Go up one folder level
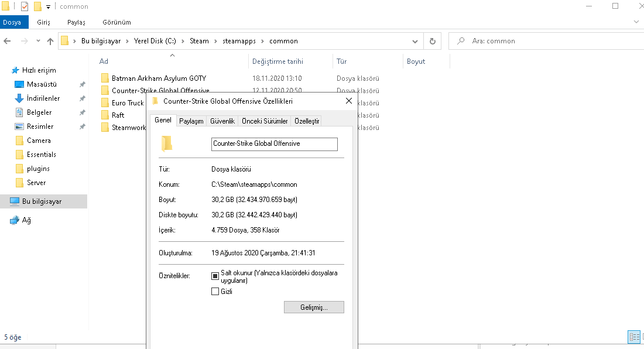644x349 pixels. [50, 41]
